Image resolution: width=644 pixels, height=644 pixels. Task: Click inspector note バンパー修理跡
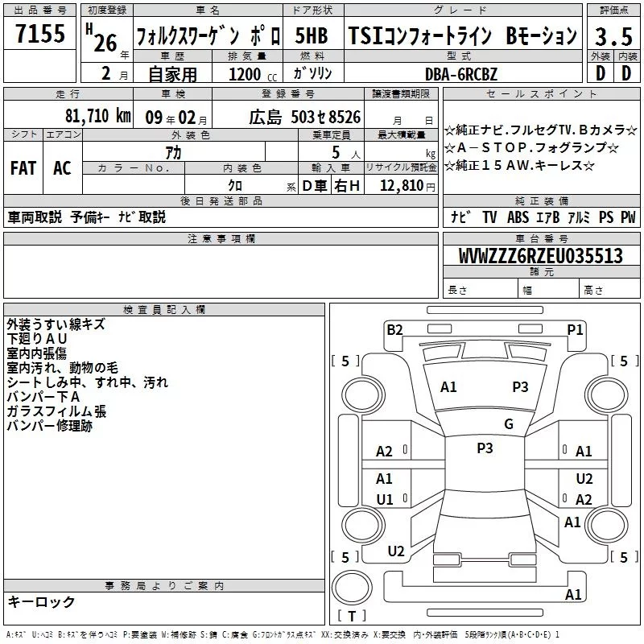49,426
